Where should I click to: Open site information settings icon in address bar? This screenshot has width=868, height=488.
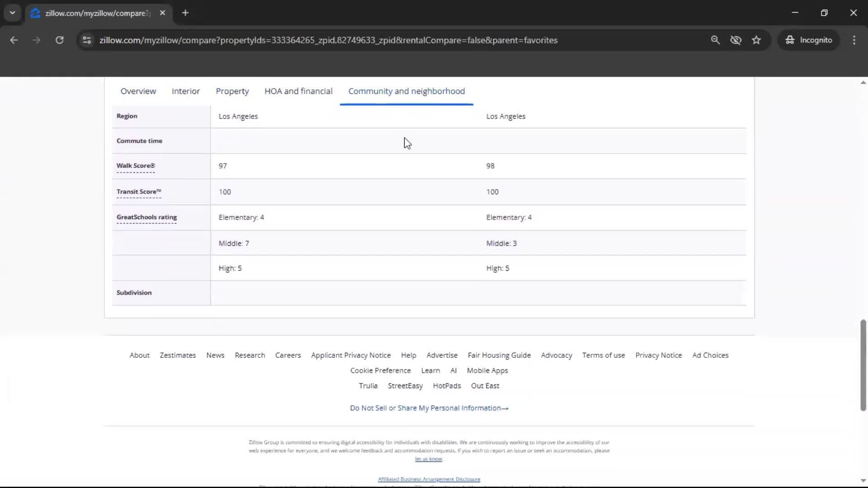pyautogui.click(x=86, y=40)
